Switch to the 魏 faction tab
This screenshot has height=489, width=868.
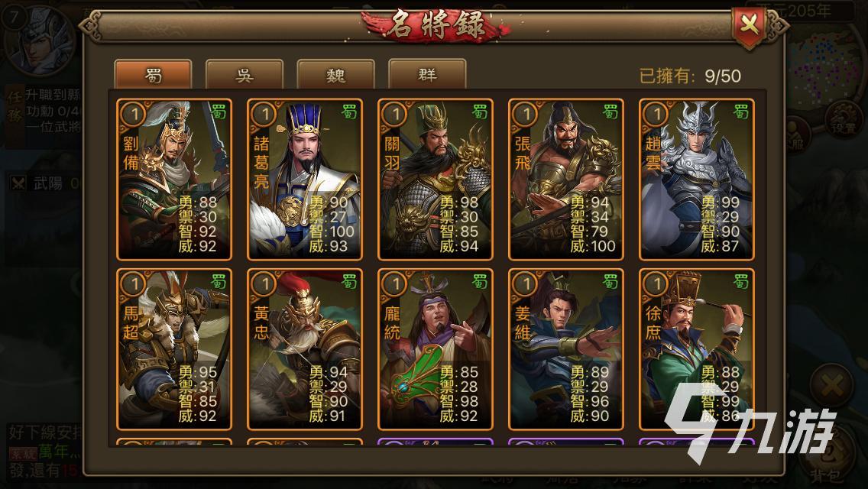pyautogui.click(x=335, y=74)
